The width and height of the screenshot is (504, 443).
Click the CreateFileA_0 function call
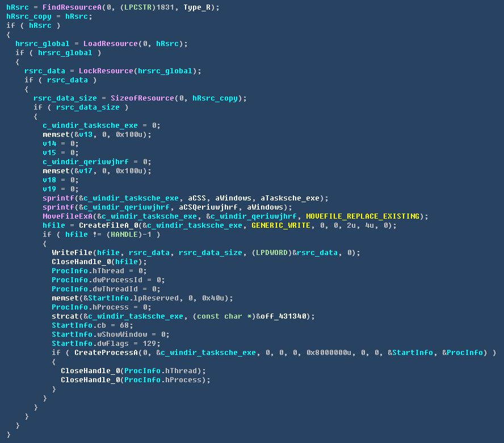pos(238,225)
